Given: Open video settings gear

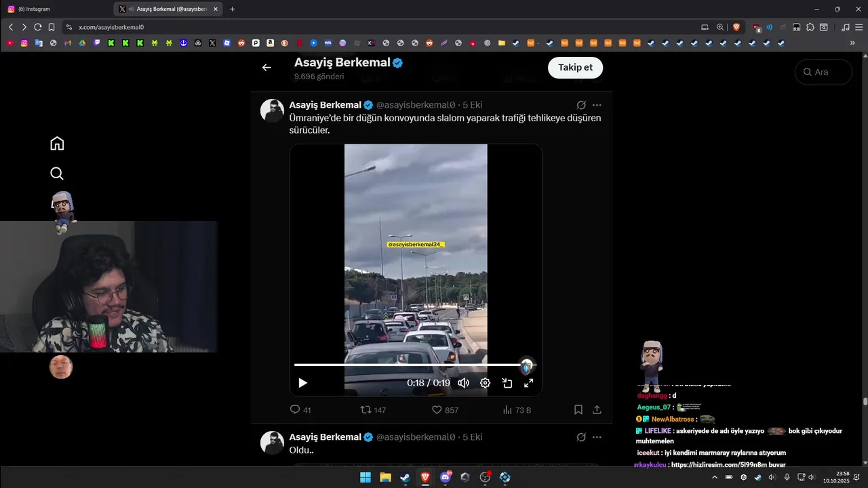Looking at the screenshot, I should coord(485,383).
